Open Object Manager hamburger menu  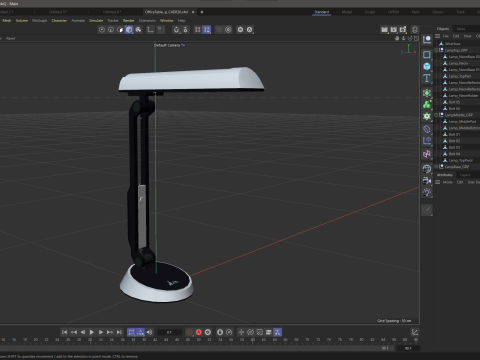437,36
